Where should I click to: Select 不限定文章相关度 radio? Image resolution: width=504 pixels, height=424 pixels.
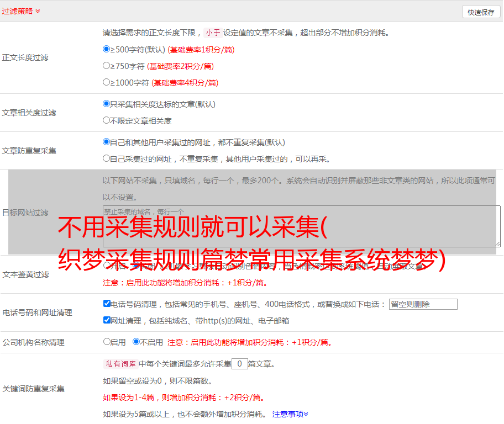pyautogui.click(x=107, y=120)
